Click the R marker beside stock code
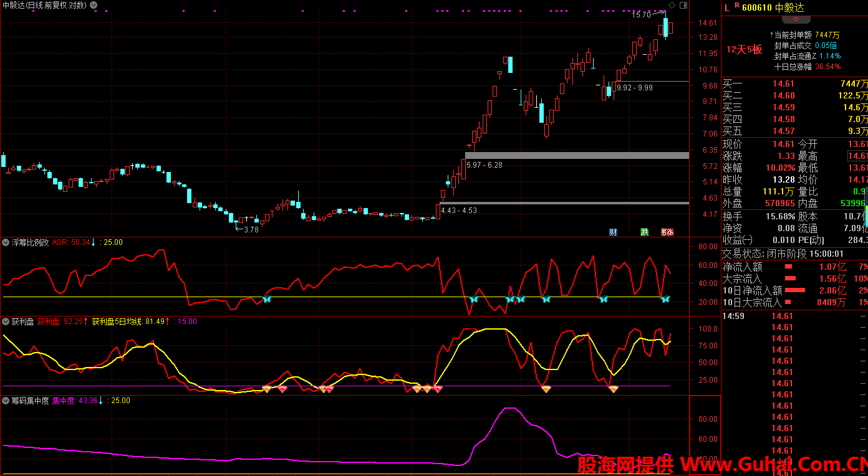 pyautogui.click(x=736, y=6)
